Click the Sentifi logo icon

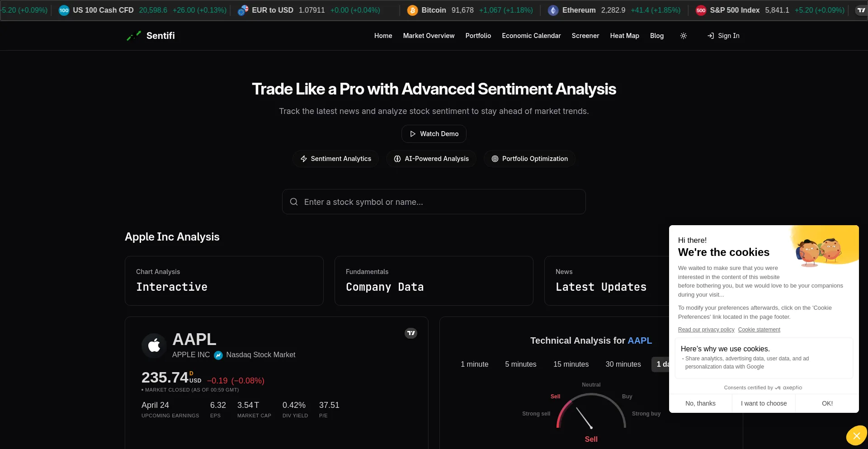pyautogui.click(x=134, y=36)
